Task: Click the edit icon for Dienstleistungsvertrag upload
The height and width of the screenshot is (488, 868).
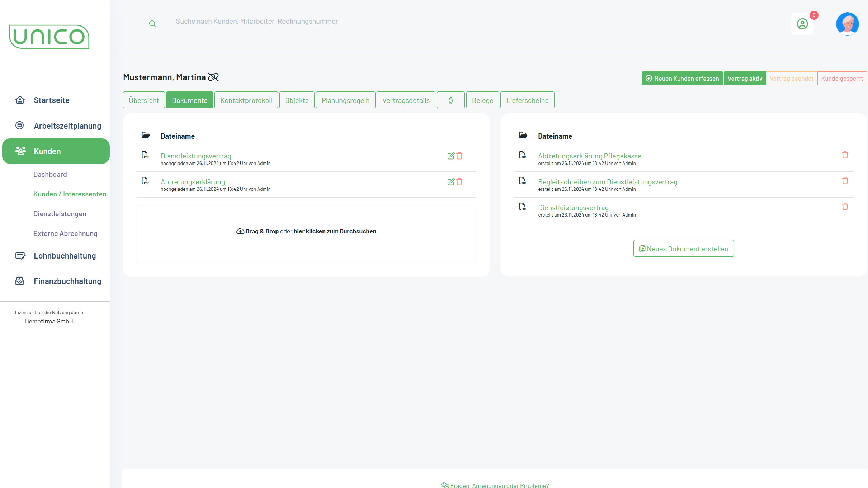Action: (x=450, y=156)
